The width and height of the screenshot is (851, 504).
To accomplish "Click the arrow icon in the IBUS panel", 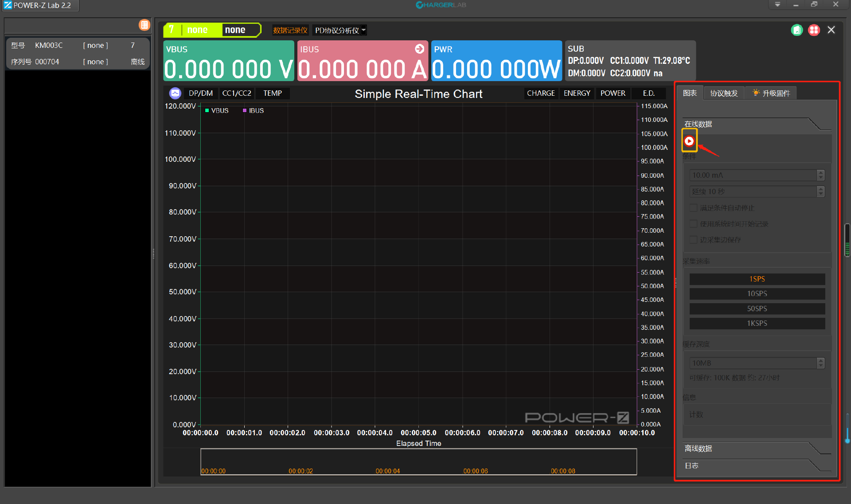I will pos(419,49).
